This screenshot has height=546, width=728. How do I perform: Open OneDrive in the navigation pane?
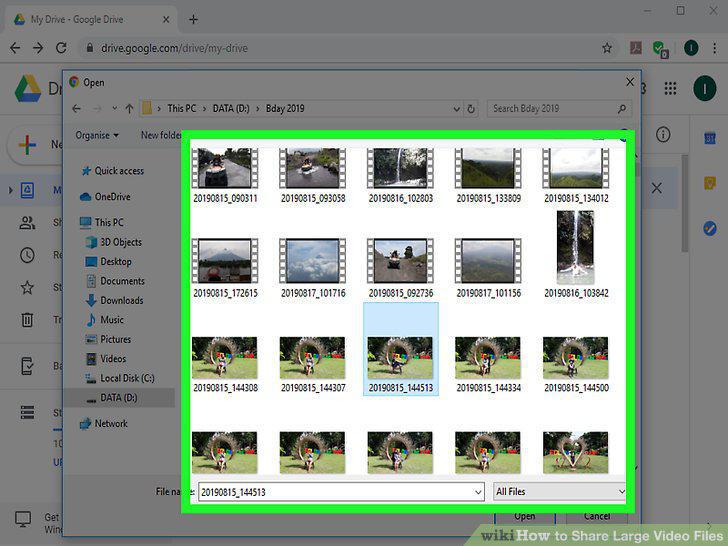pos(105,197)
